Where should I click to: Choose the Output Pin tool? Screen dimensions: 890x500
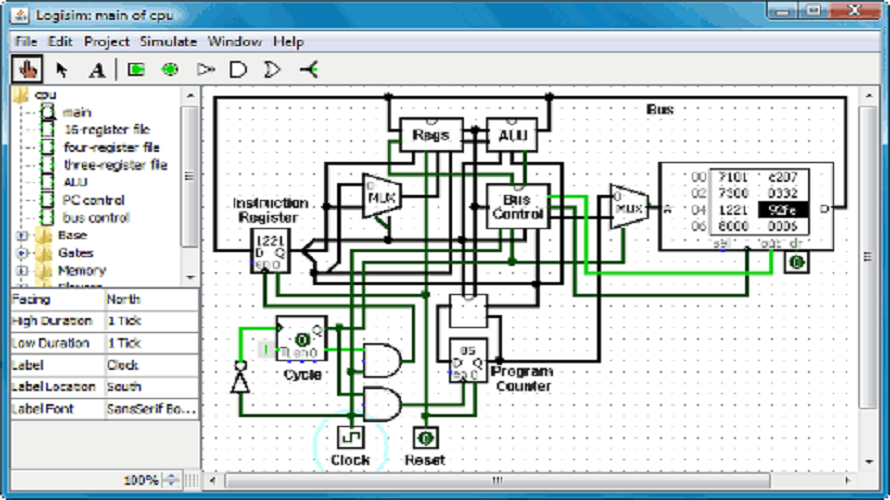coord(170,70)
